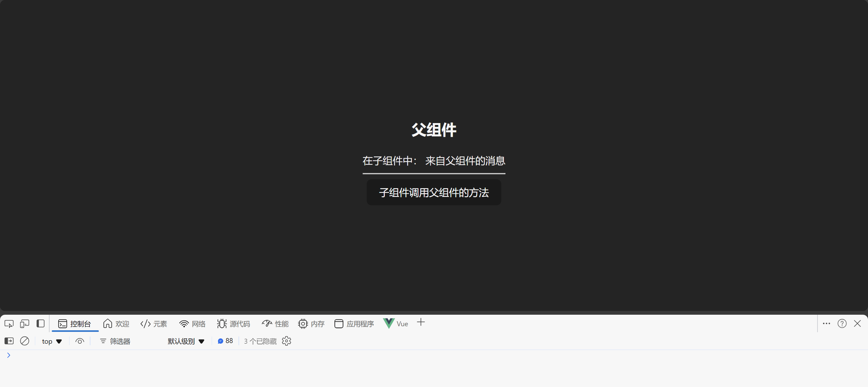Open the Vue devtools tab

coord(396,324)
